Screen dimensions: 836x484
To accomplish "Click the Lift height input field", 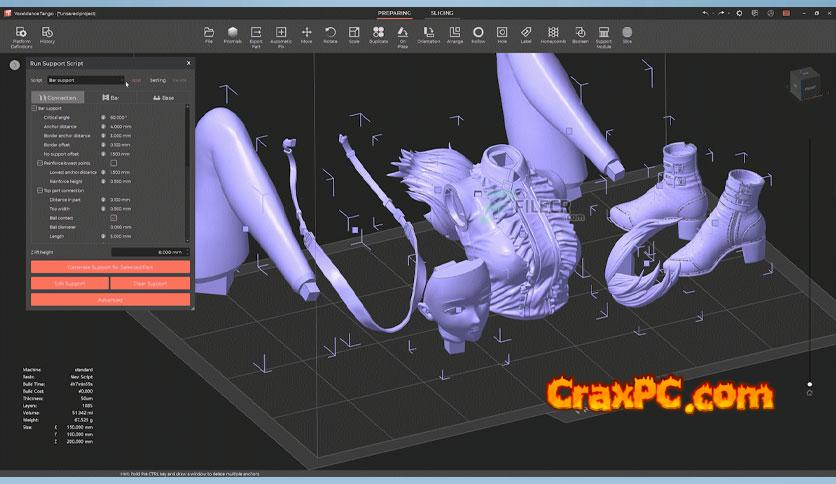I will pos(148,252).
